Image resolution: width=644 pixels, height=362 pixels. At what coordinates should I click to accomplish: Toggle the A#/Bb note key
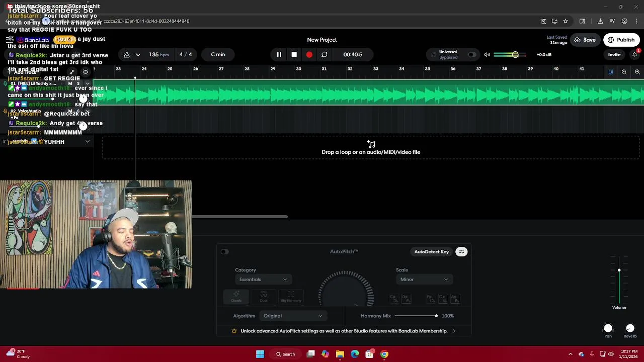coord(454,299)
